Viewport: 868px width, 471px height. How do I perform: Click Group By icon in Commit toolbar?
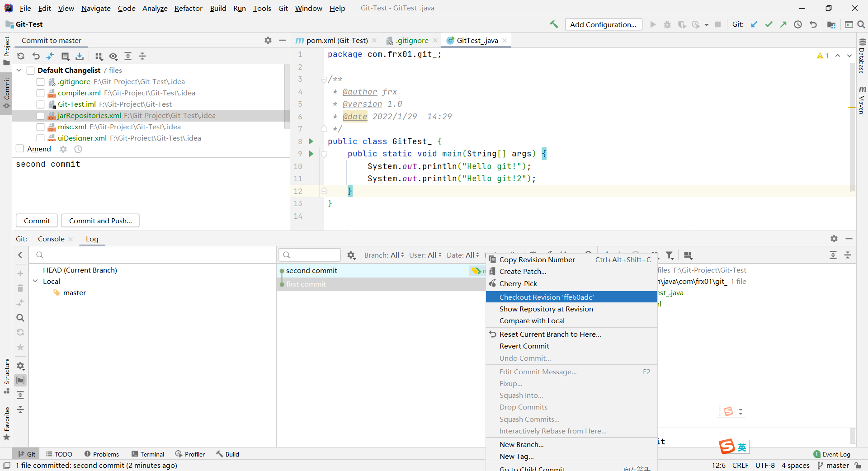[99, 56]
